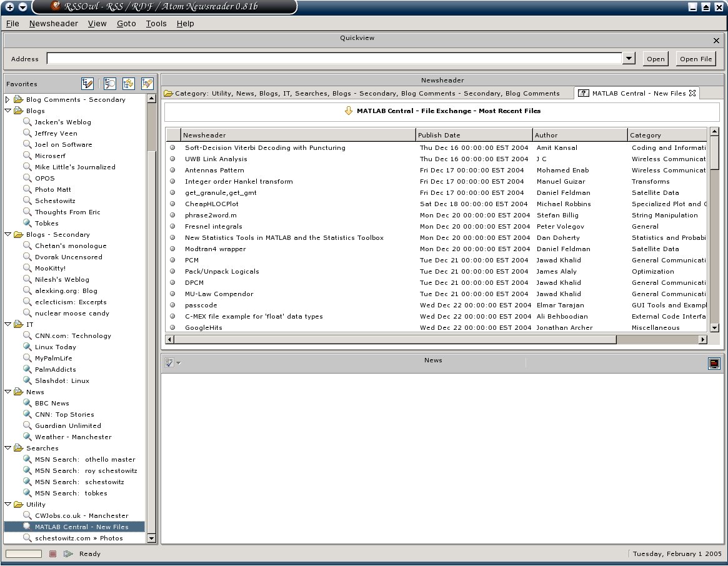
Task: Open the Help menu
Action: pyautogui.click(x=185, y=24)
